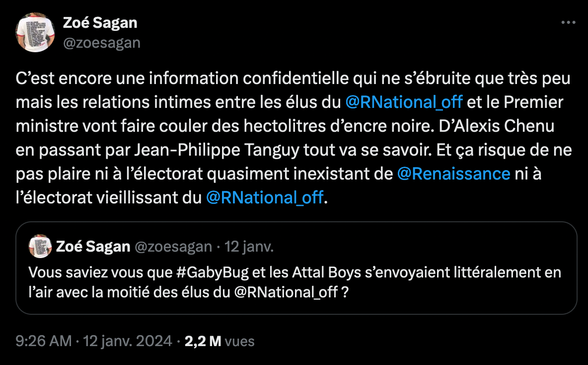This screenshot has height=365, width=588.
Task: Open the three-dot more options menu
Action: coord(568,21)
